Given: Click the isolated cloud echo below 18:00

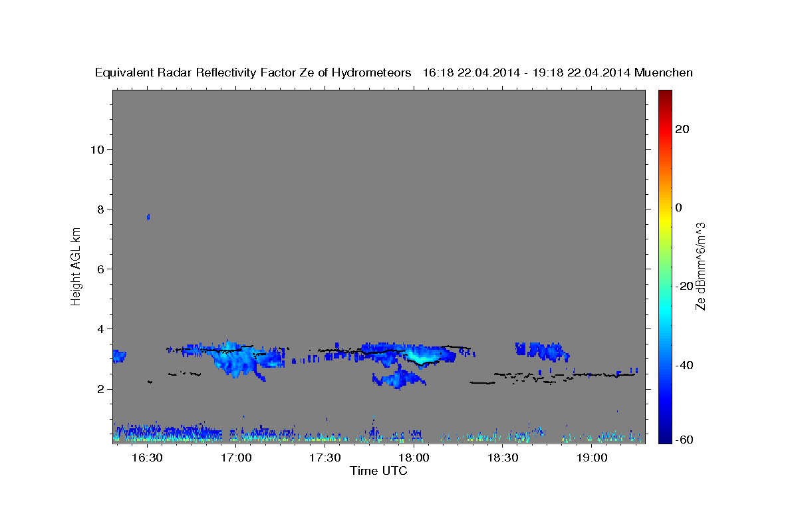Looking at the screenshot, I should point(398,378).
